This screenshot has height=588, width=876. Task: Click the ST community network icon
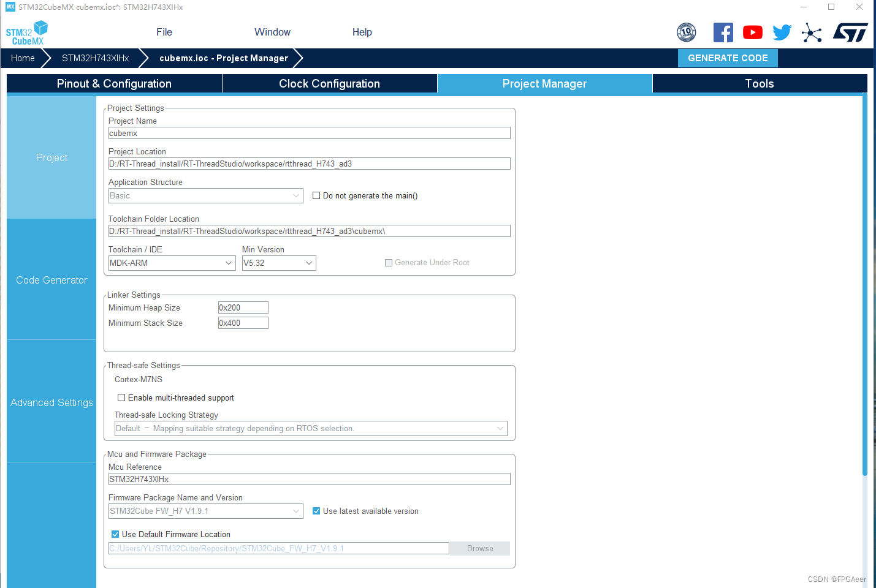click(812, 32)
